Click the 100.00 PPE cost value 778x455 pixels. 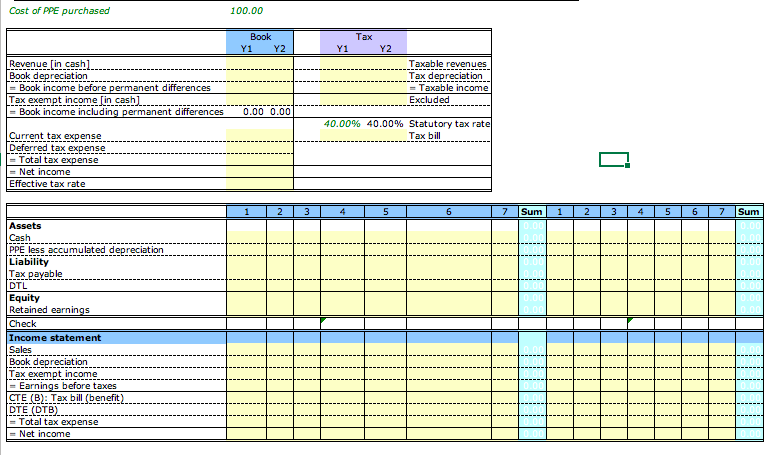tap(247, 10)
